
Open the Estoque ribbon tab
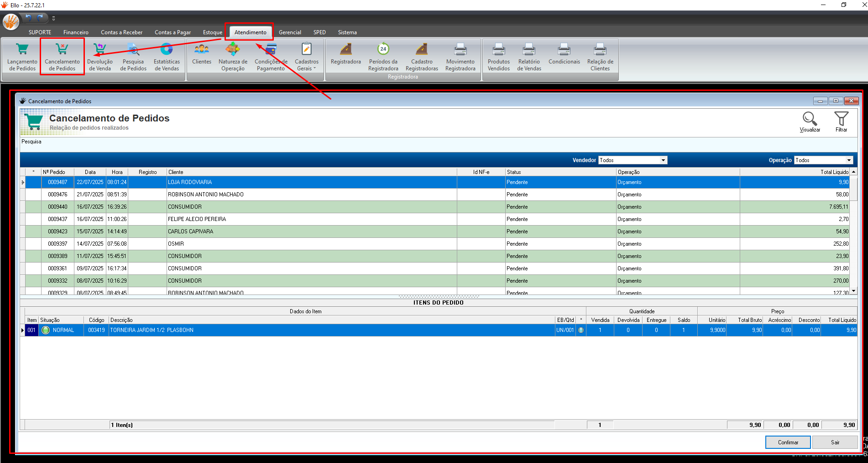click(x=213, y=32)
